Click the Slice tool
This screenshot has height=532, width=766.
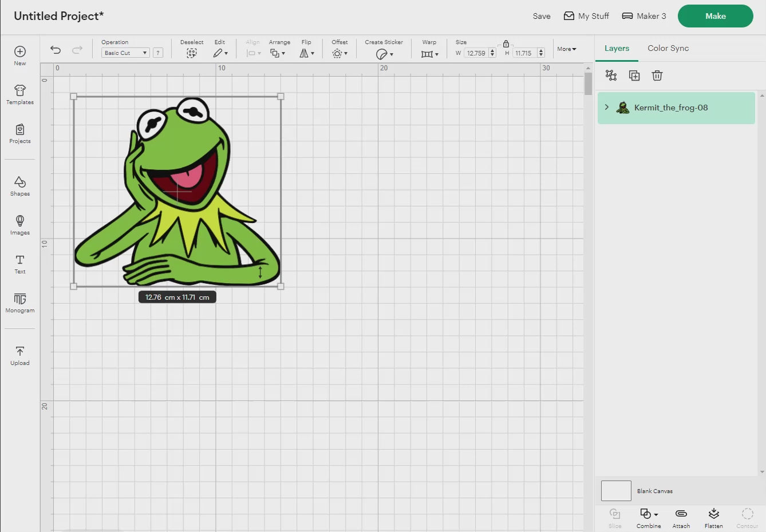(615, 518)
